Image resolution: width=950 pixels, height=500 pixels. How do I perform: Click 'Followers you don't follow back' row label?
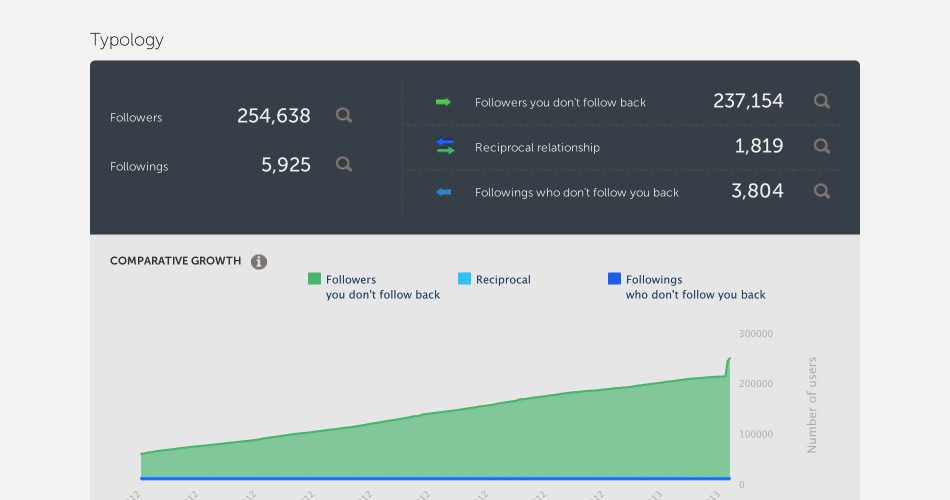(x=560, y=102)
